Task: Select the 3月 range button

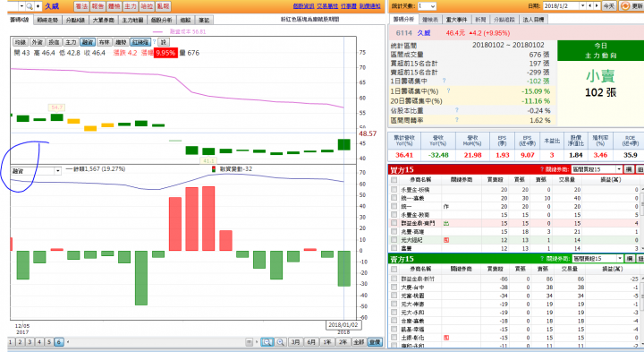Action: 295,342
